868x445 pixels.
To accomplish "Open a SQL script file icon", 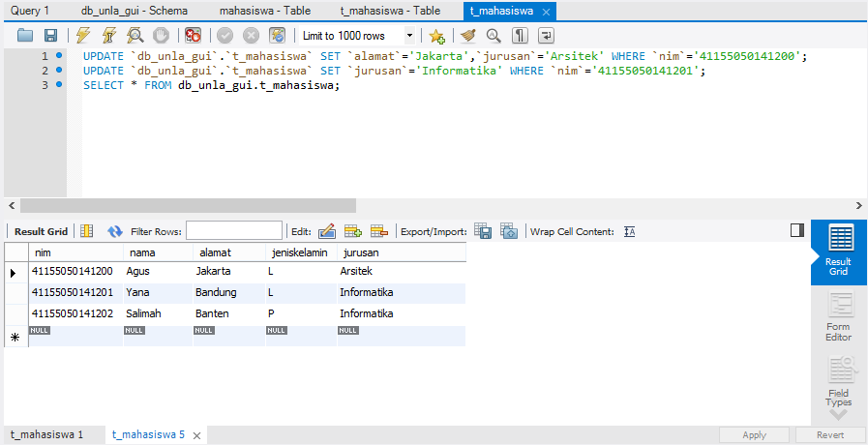I will point(25,36).
